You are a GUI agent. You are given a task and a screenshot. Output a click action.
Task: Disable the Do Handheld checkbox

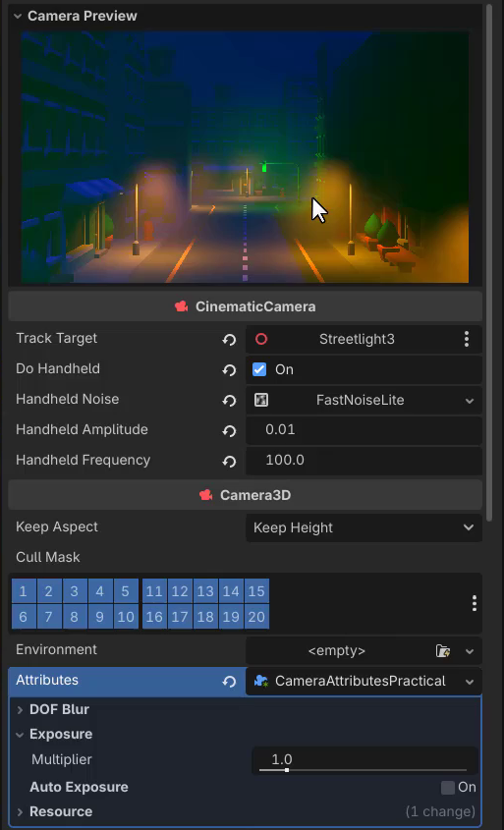[259, 369]
